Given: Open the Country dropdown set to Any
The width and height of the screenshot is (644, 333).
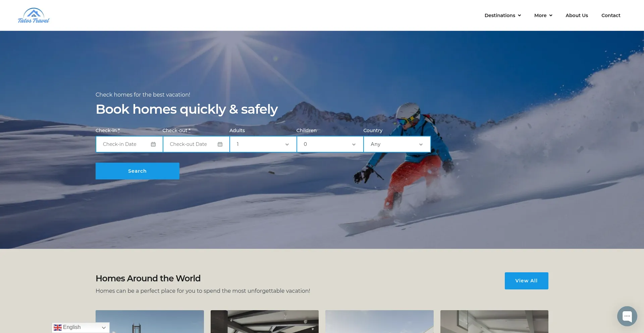Looking at the screenshot, I should [x=397, y=144].
